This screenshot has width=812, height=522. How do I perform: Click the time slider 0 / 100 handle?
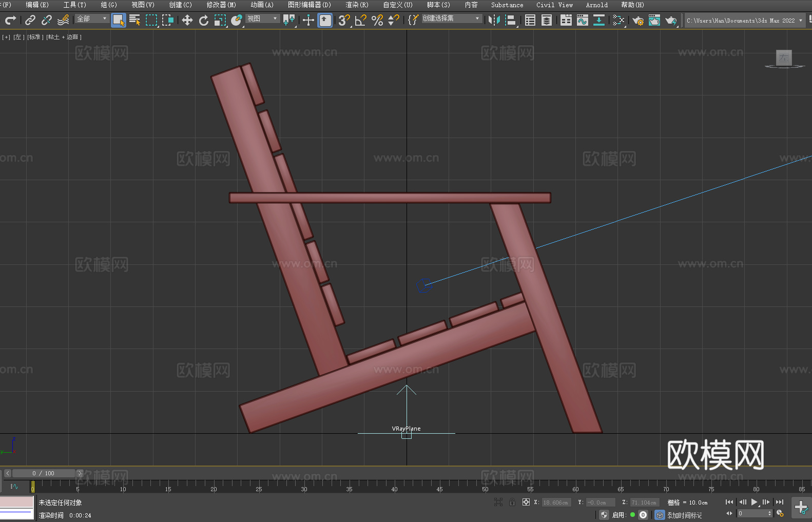tap(44, 473)
